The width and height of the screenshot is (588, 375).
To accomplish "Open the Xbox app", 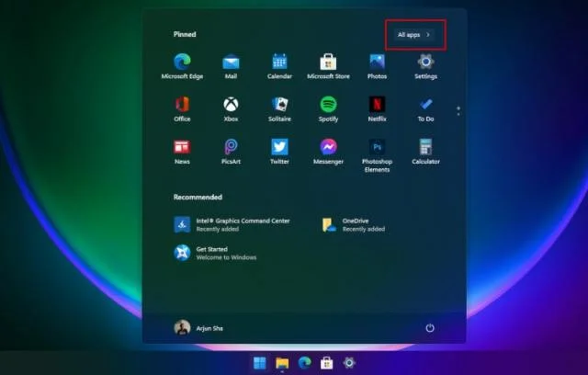I will (231, 109).
